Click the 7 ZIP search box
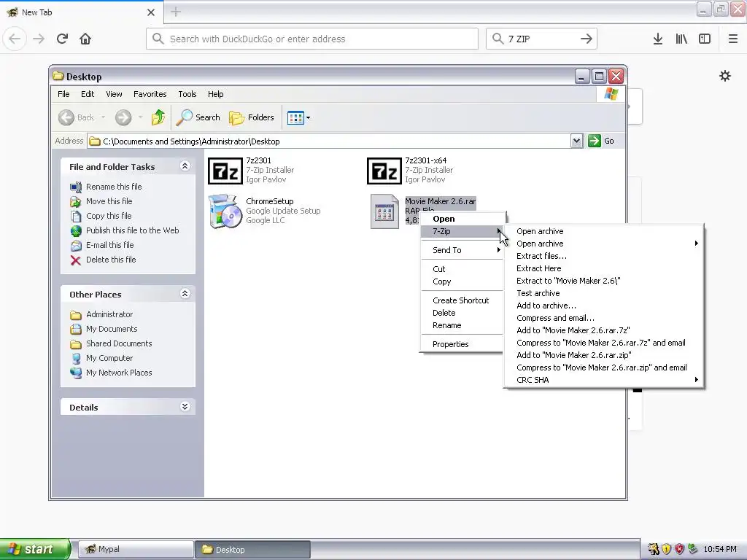 541,39
